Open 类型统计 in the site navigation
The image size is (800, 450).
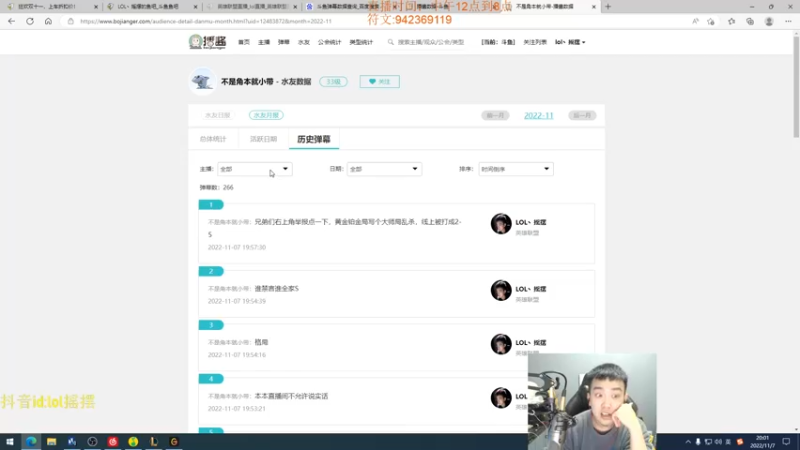361,42
